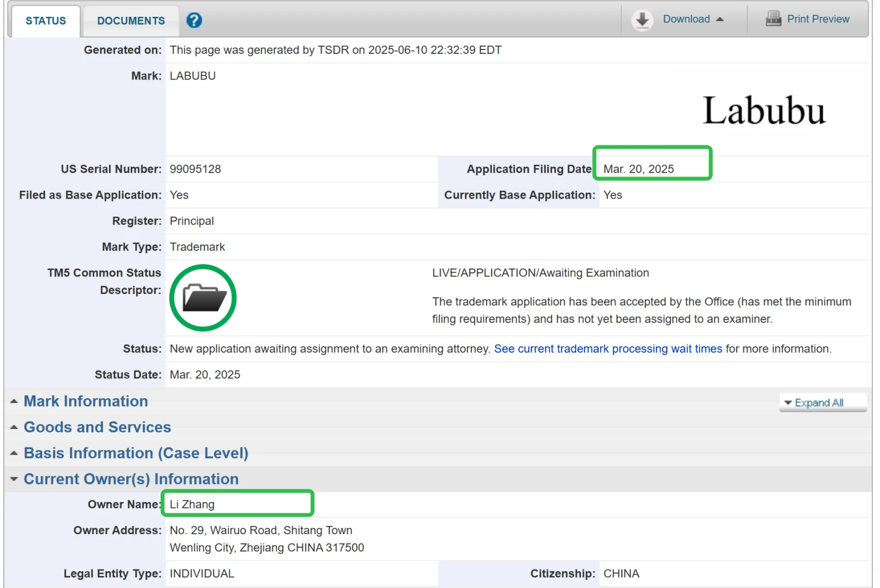Click LIVE/APPLICATION/Awaiting Examination status text

tap(541, 273)
